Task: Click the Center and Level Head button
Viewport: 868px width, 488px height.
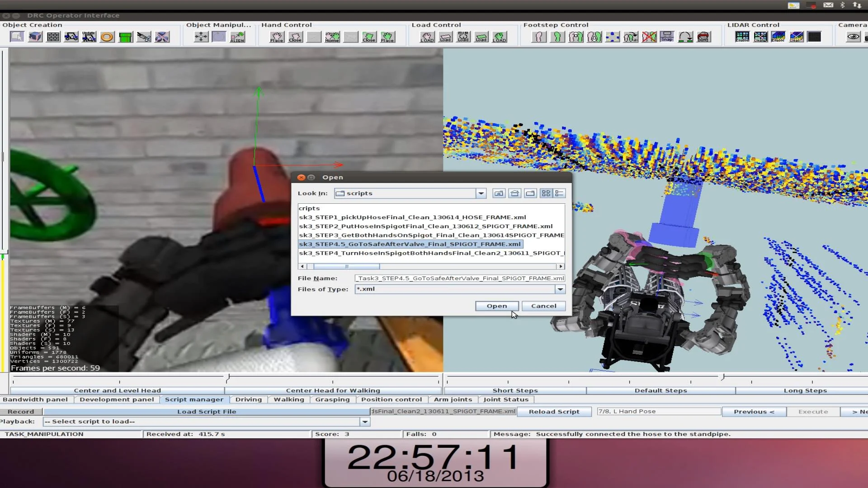Action: 118,390
